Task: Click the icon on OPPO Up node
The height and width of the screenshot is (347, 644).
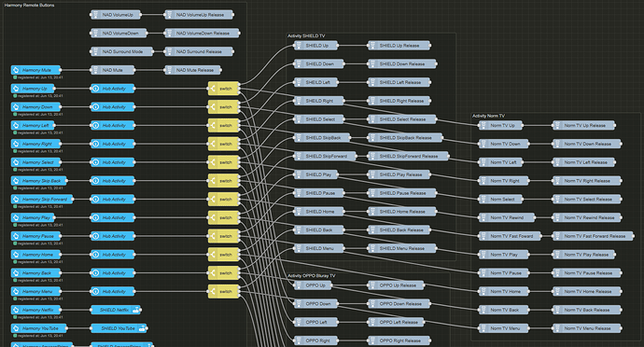Action: coord(299,285)
